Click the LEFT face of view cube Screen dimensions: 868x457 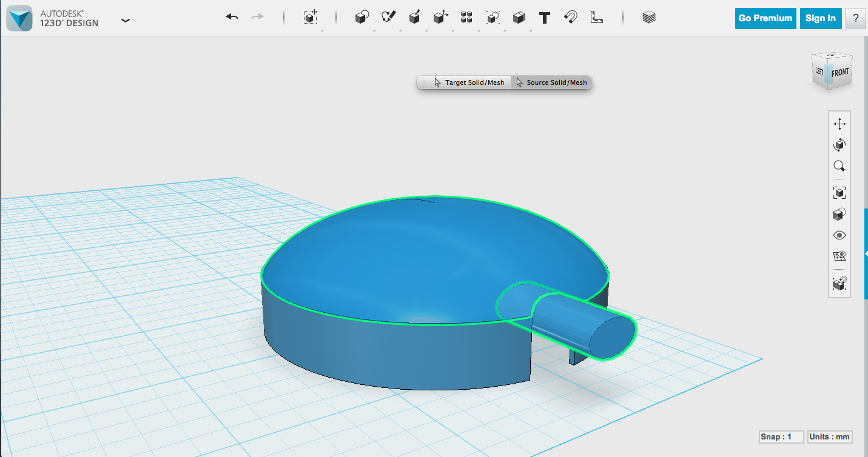(x=819, y=70)
